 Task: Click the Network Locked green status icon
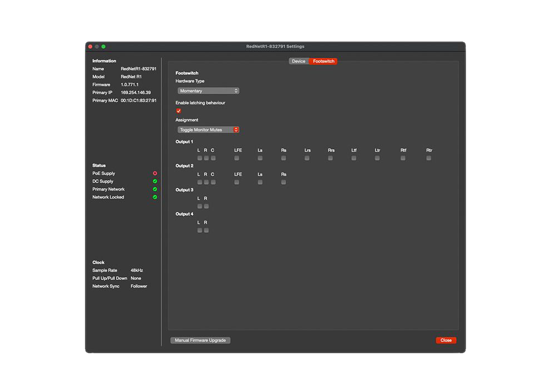[155, 197]
